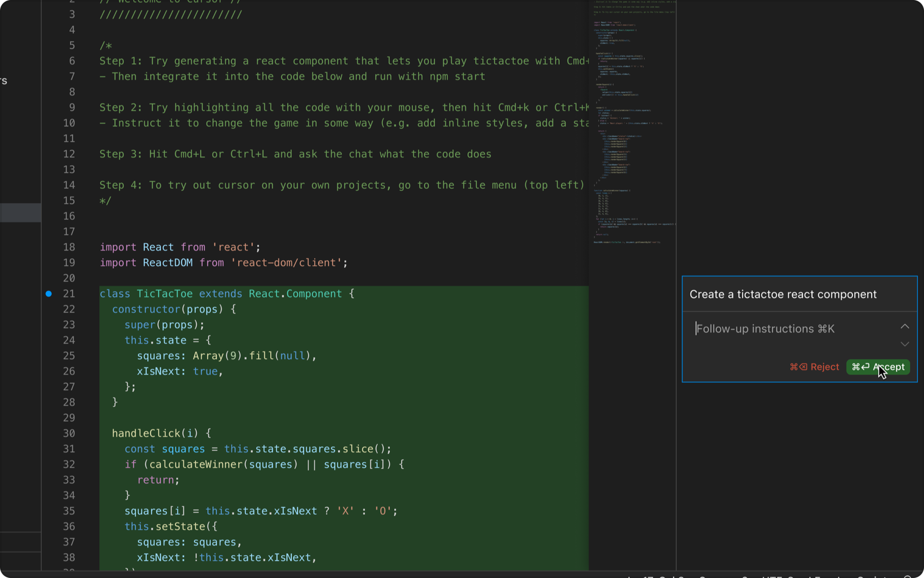The width and height of the screenshot is (924, 578).
Task: Click 'squares: Array(9).fill(null),' line
Action: click(227, 356)
